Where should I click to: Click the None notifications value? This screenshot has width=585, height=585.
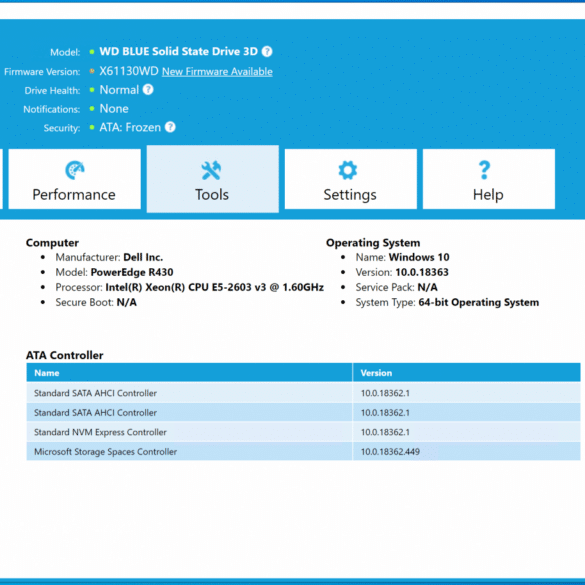click(114, 109)
